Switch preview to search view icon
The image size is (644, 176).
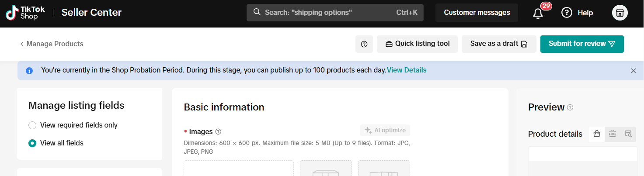628,134
